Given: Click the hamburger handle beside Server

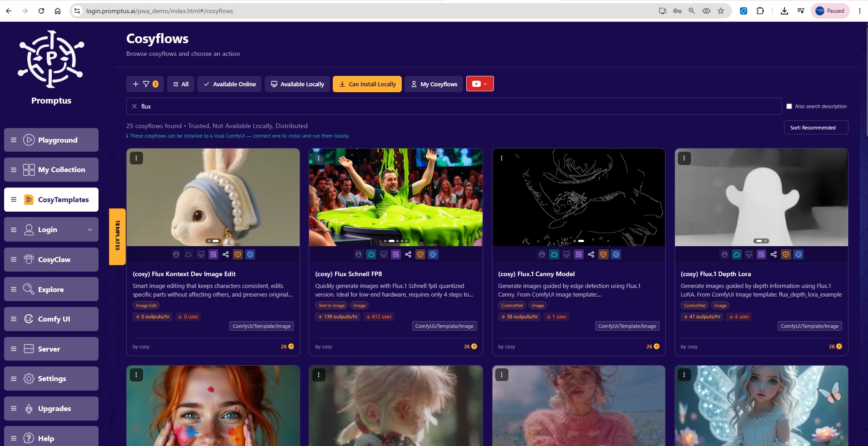Looking at the screenshot, I should pos(14,349).
